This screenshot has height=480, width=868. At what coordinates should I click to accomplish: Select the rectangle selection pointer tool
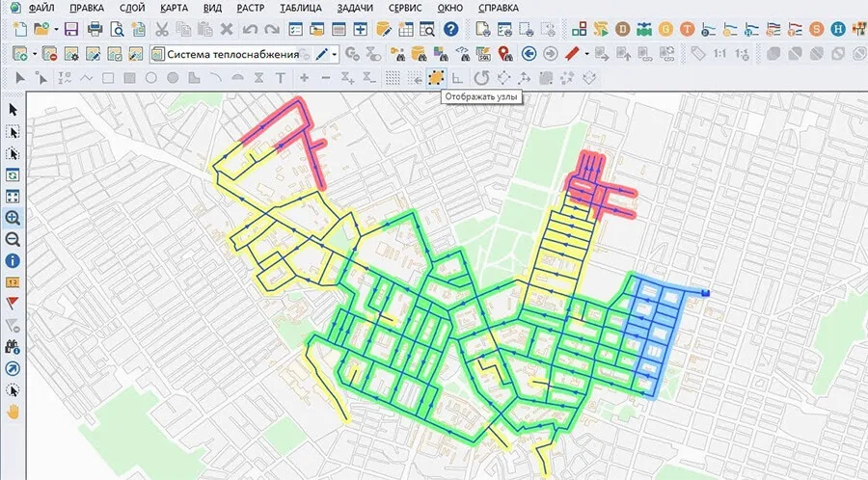coord(13,132)
